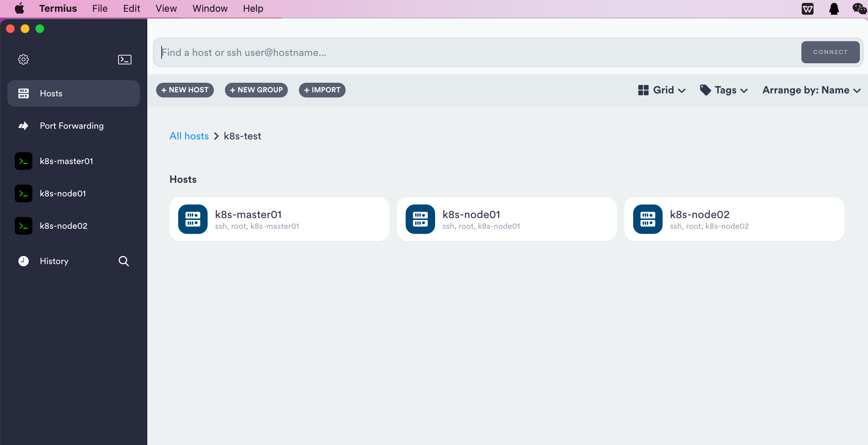Switch to k8s-master01 session in sidebar
868x445 pixels.
tap(74, 161)
